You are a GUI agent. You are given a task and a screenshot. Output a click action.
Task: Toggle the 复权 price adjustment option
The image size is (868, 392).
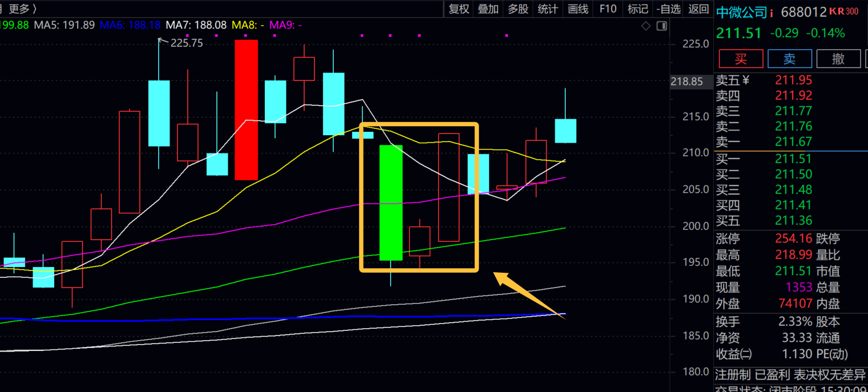click(459, 9)
